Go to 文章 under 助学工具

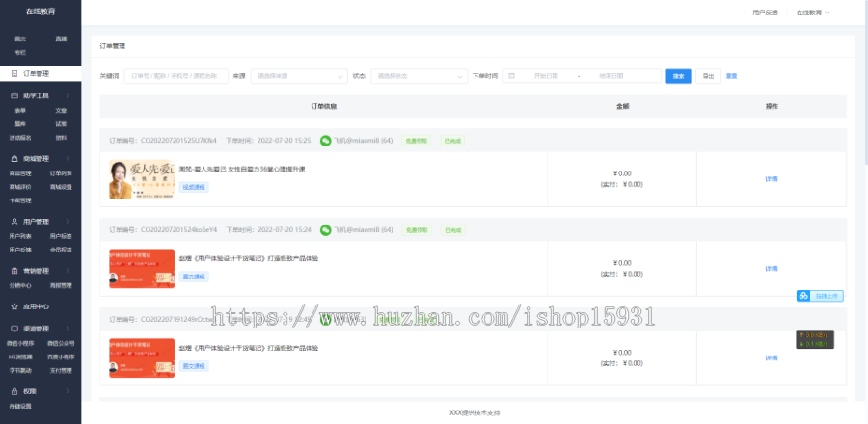point(61,111)
